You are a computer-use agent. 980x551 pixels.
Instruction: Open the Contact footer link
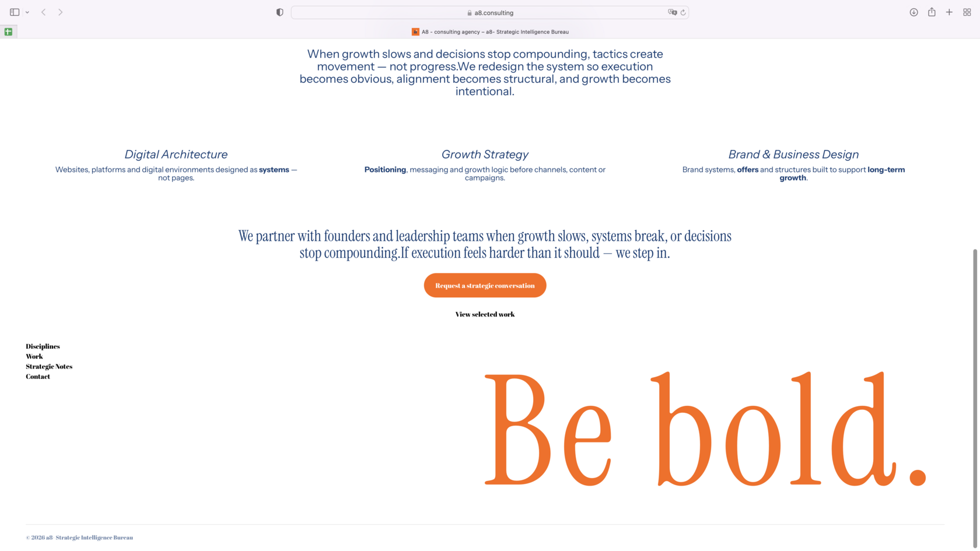pyautogui.click(x=38, y=376)
